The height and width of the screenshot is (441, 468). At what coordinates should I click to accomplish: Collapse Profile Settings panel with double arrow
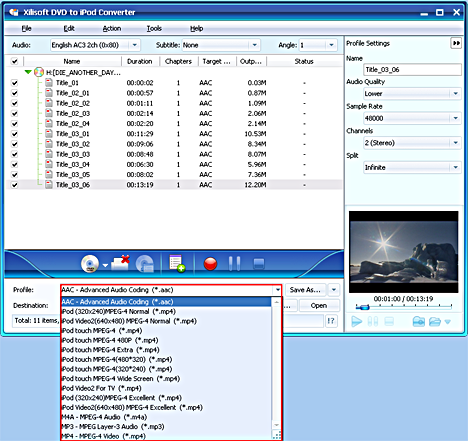point(456,43)
